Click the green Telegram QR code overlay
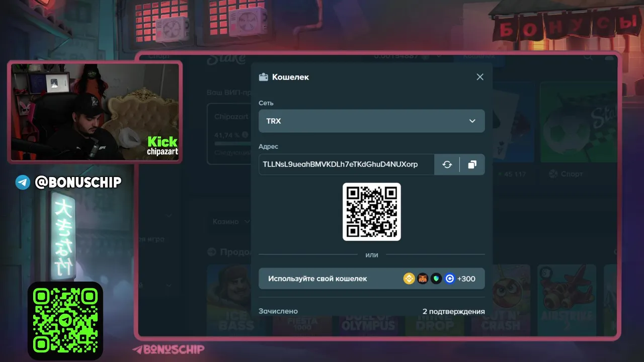This screenshot has width=644, height=362. point(65,321)
